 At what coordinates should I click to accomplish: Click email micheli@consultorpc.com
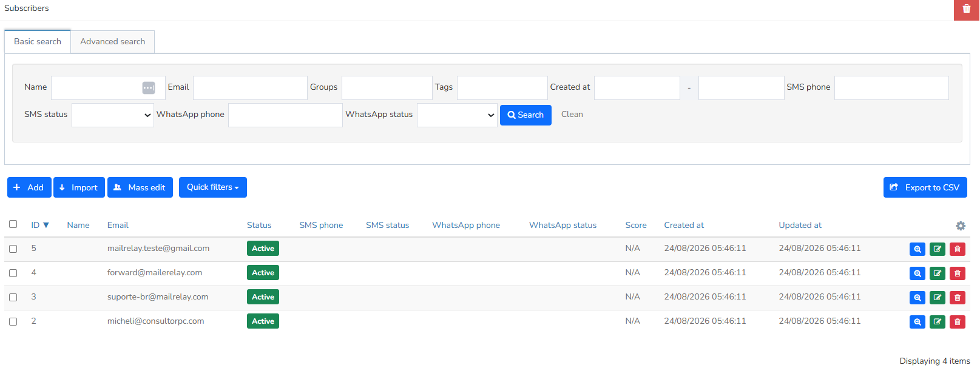(x=155, y=321)
